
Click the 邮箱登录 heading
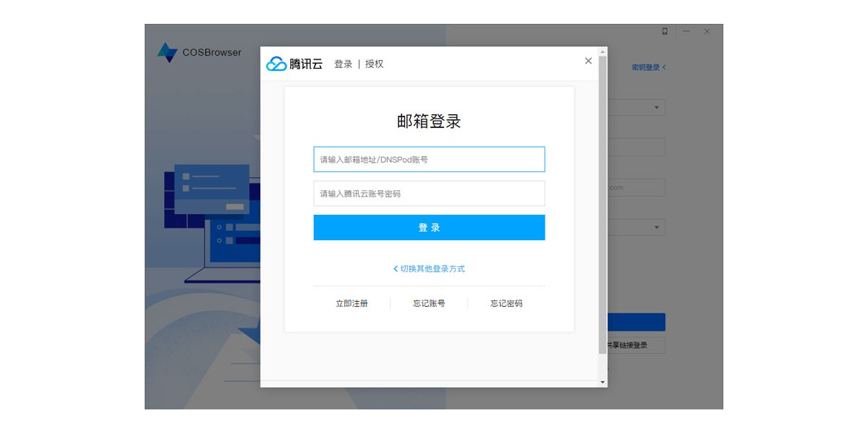(429, 121)
